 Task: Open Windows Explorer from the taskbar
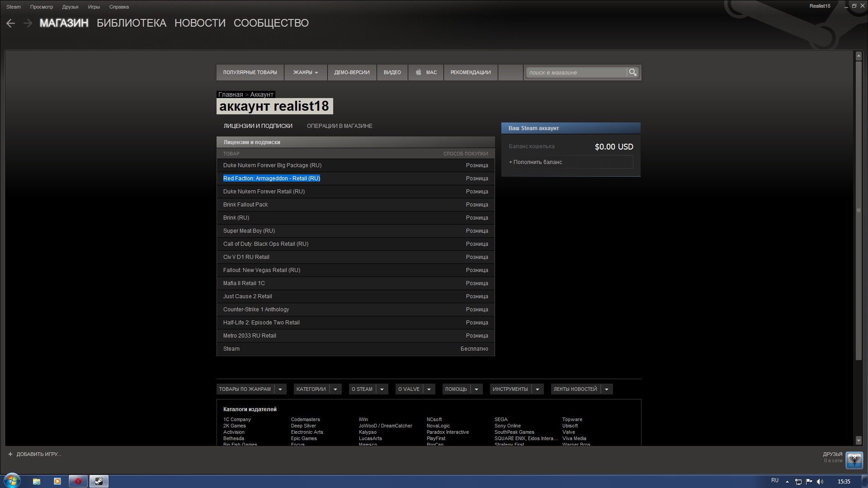point(37,481)
